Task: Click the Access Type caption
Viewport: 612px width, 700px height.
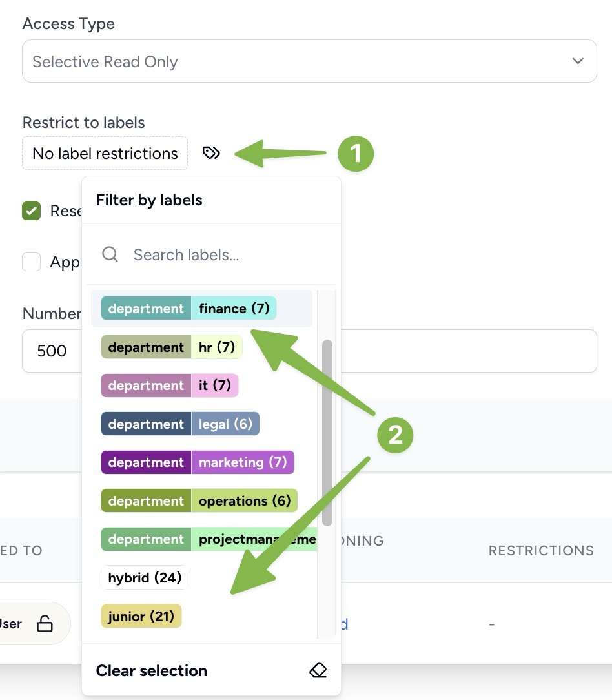Action: tap(68, 24)
